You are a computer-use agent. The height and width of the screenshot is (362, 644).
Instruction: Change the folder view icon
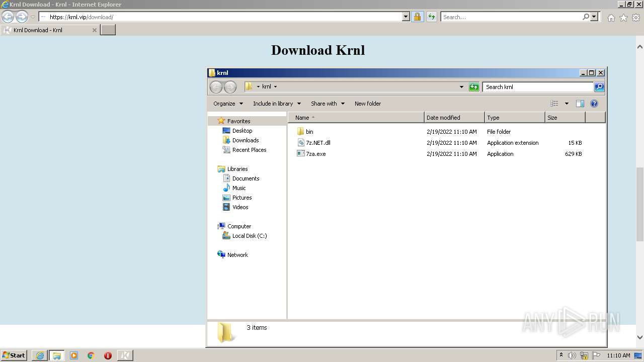(x=554, y=104)
